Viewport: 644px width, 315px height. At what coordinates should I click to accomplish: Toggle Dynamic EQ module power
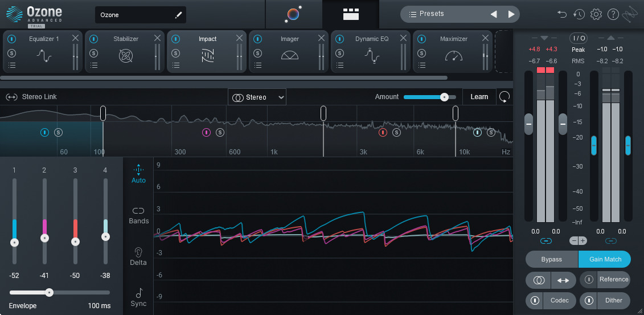(x=340, y=39)
